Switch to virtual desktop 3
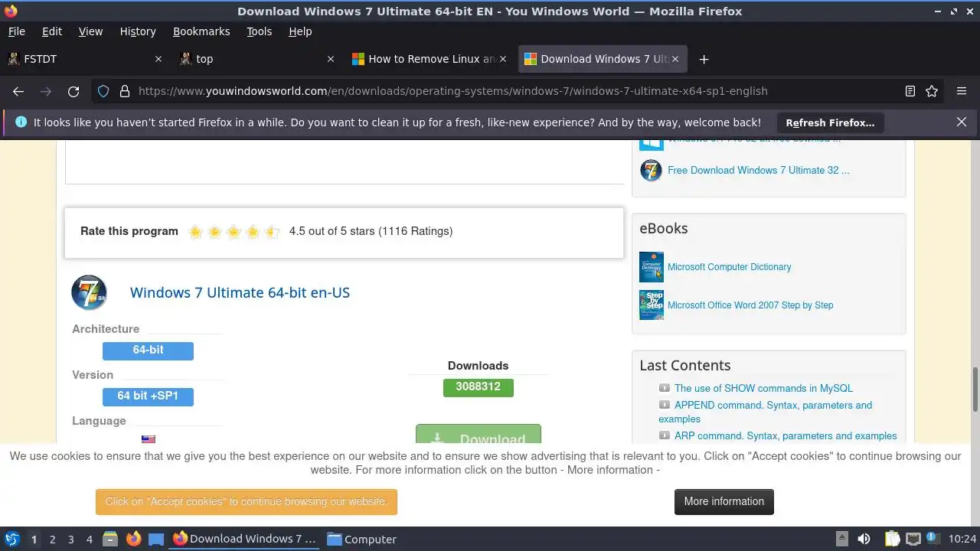Image resolution: width=980 pixels, height=551 pixels. pyautogui.click(x=70, y=539)
